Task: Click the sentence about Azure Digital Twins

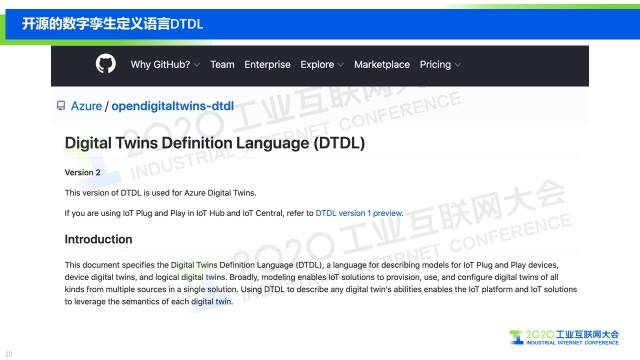Action: pyautogui.click(x=160, y=193)
